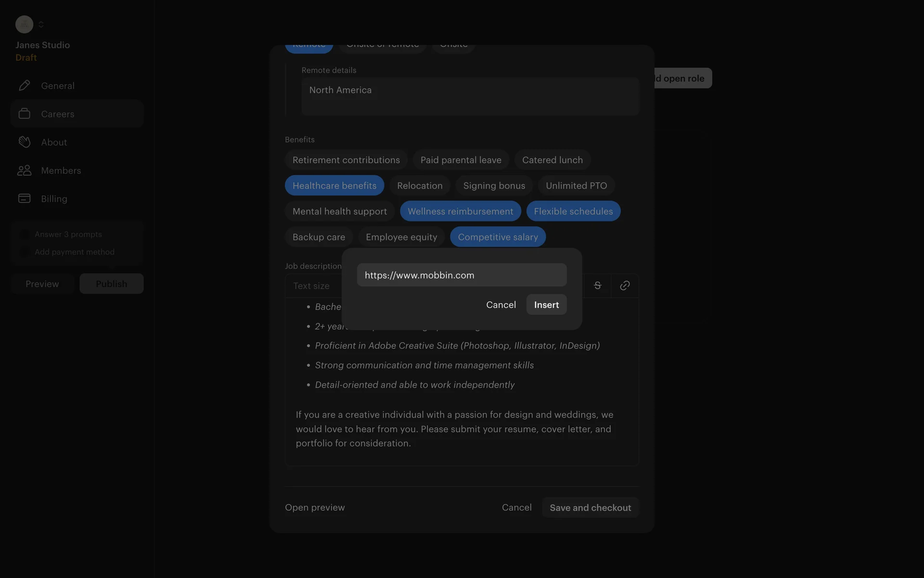Open the Text size dropdown

tap(311, 286)
